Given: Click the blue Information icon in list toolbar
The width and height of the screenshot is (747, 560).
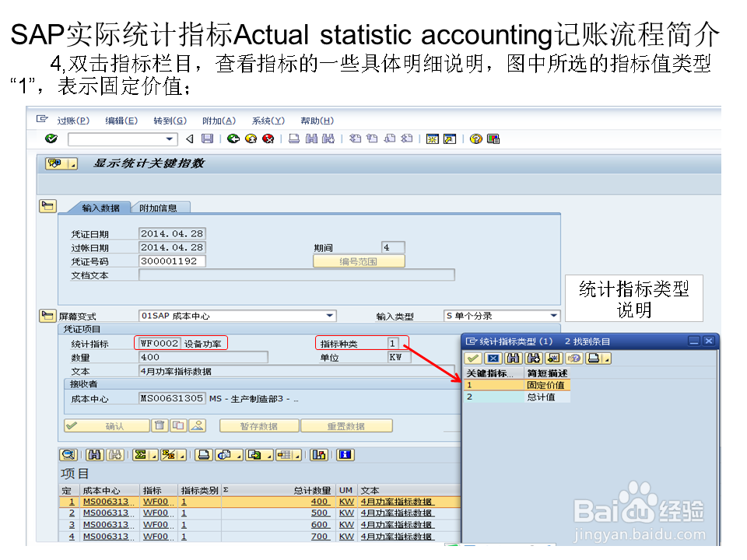Looking at the screenshot, I should pos(345,455).
